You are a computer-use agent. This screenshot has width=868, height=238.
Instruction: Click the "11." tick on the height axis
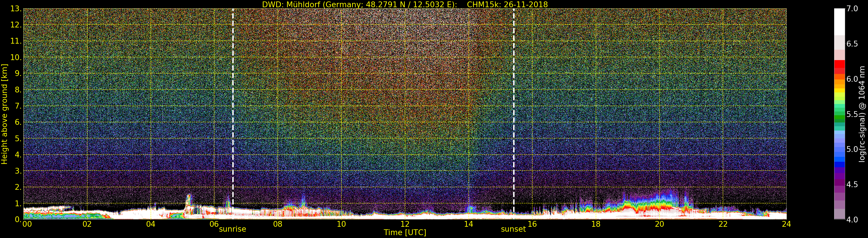pos(16,41)
